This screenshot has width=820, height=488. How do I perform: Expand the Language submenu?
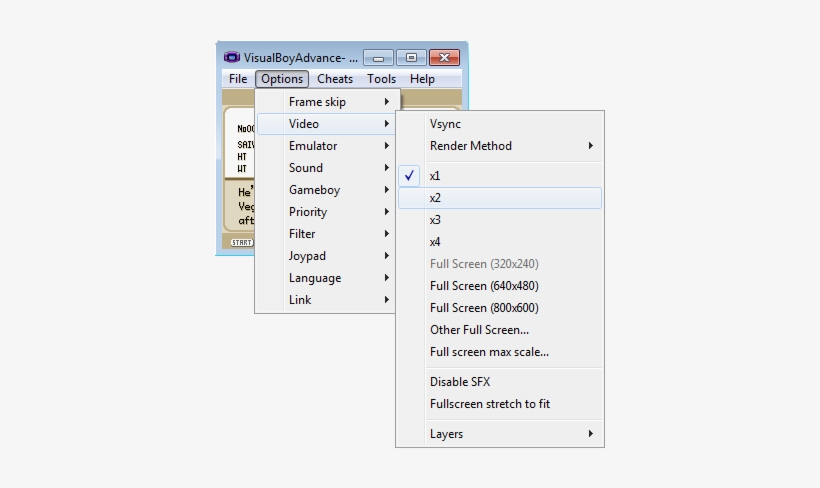(x=326, y=278)
